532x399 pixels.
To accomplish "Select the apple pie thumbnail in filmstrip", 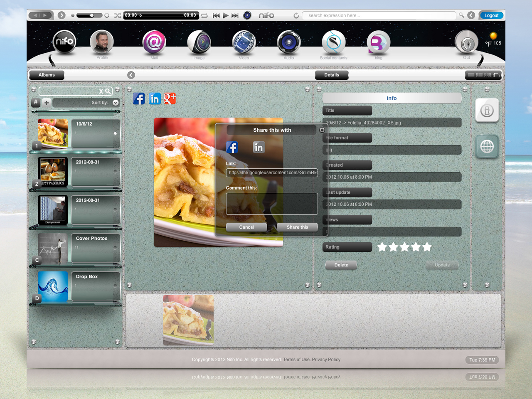I will 188,320.
